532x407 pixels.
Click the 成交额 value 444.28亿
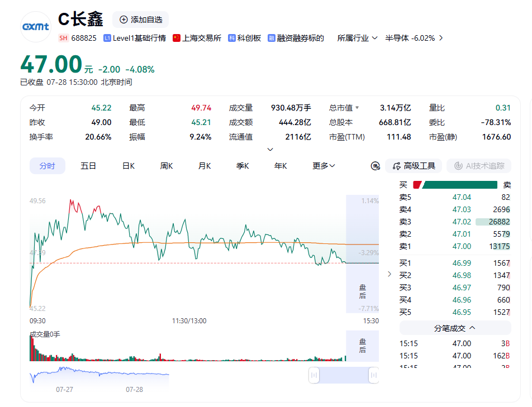pos(295,122)
